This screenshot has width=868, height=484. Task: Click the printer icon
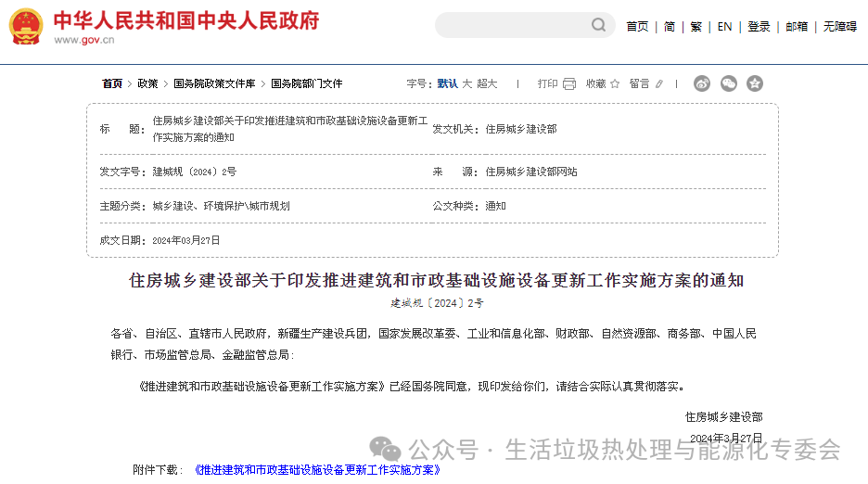tap(569, 84)
